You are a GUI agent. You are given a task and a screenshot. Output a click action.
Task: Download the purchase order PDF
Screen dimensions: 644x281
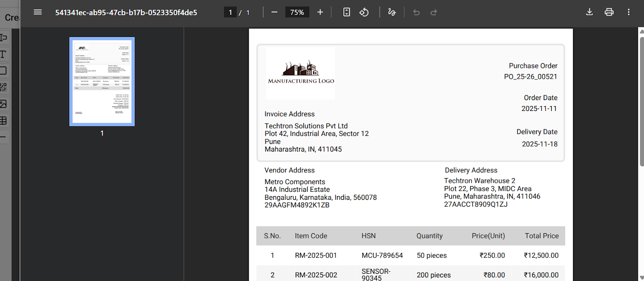589,12
